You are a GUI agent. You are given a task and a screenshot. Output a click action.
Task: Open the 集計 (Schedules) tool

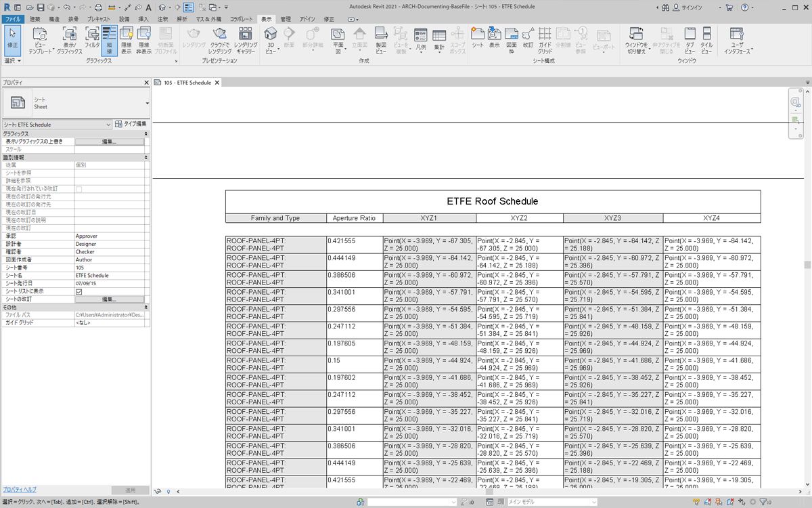(439, 41)
